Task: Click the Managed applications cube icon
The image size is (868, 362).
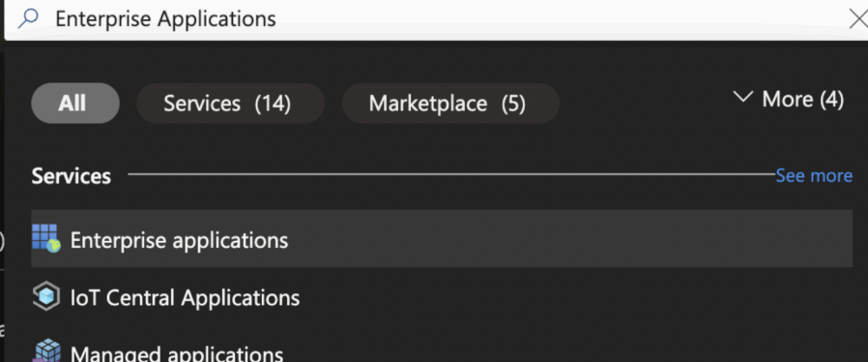Action: 46,351
